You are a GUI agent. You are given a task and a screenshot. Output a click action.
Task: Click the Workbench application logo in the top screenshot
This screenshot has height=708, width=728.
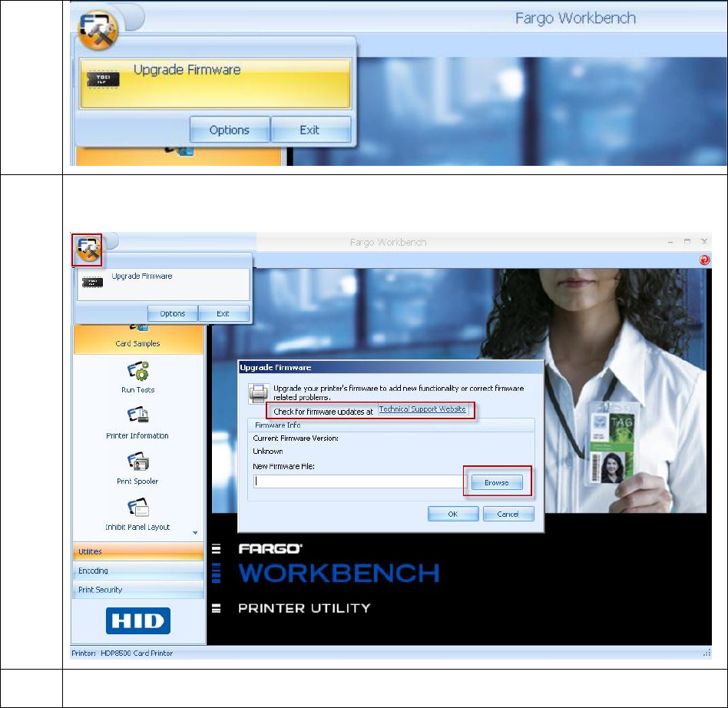[98, 30]
